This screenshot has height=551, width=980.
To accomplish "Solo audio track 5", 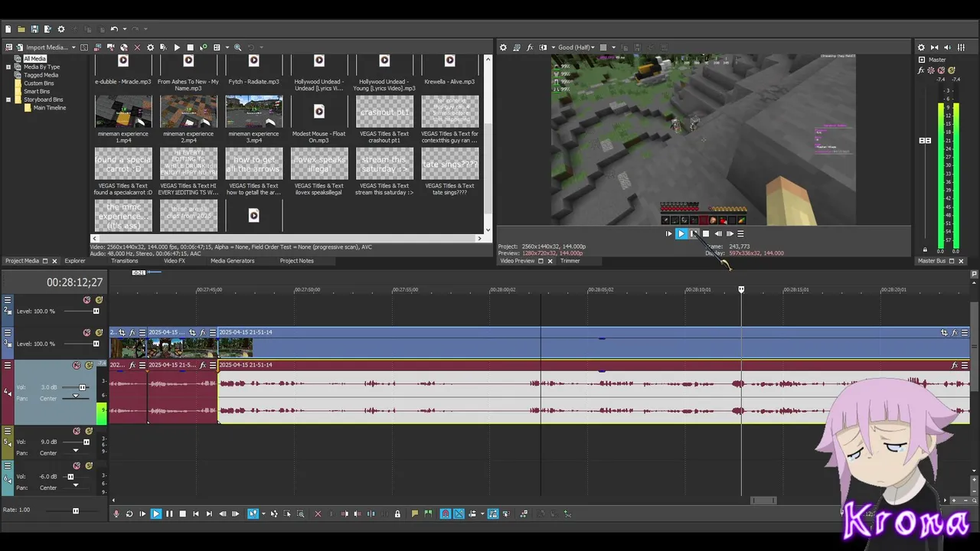I will pos(89,431).
